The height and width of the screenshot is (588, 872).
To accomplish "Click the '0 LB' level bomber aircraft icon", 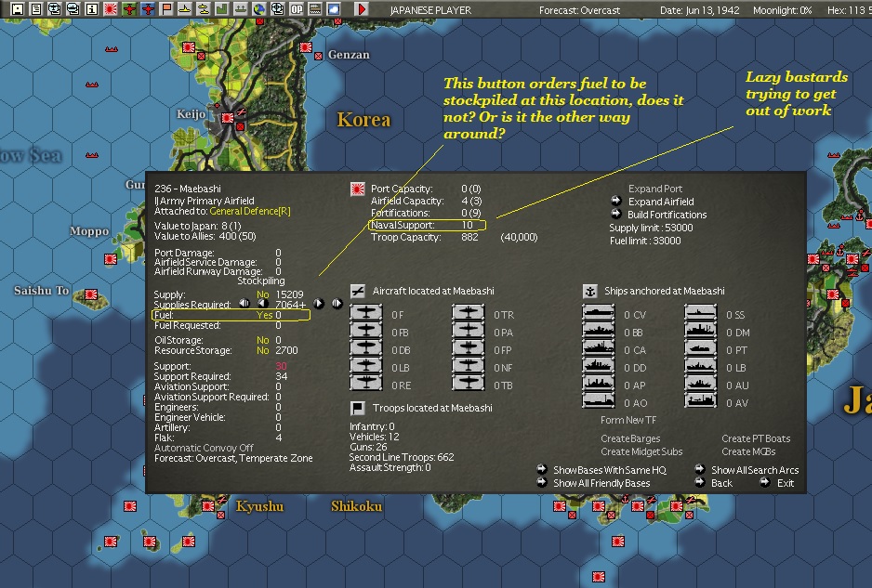I will (x=366, y=365).
